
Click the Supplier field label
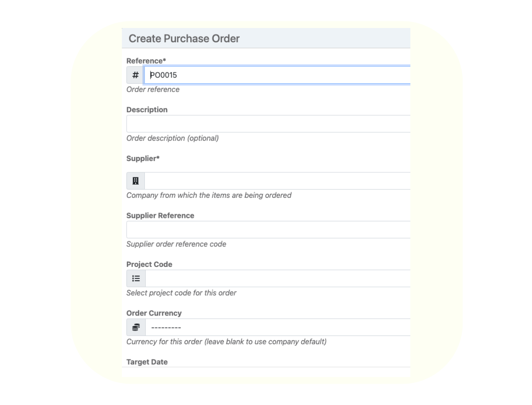pos(143,159)
